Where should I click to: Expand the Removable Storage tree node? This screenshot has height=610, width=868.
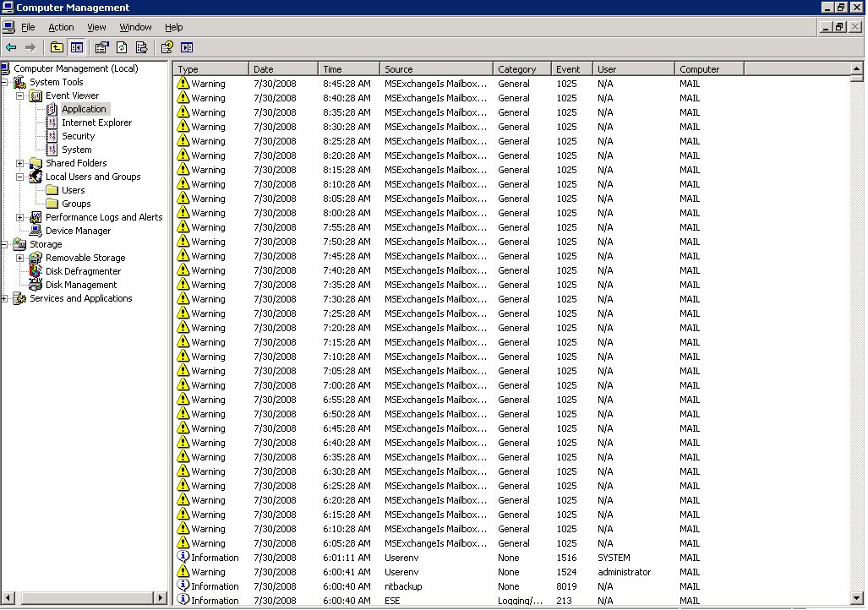pyautogui.click(x=20, y=258)
